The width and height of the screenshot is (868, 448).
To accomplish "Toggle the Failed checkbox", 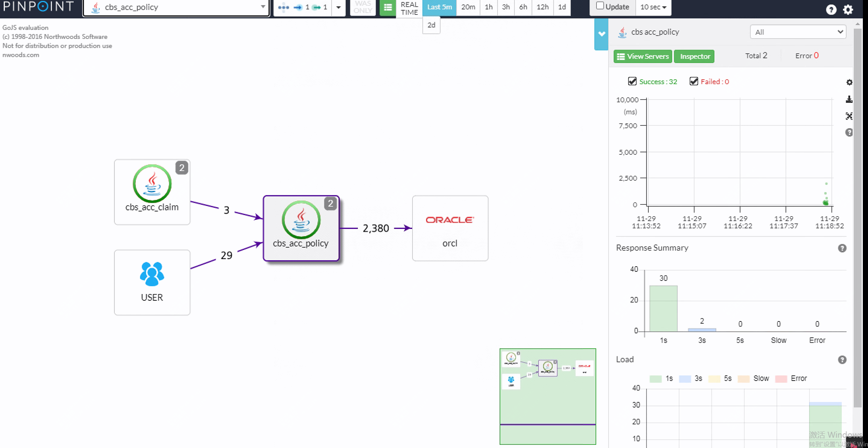I will (x=694, y=81).
